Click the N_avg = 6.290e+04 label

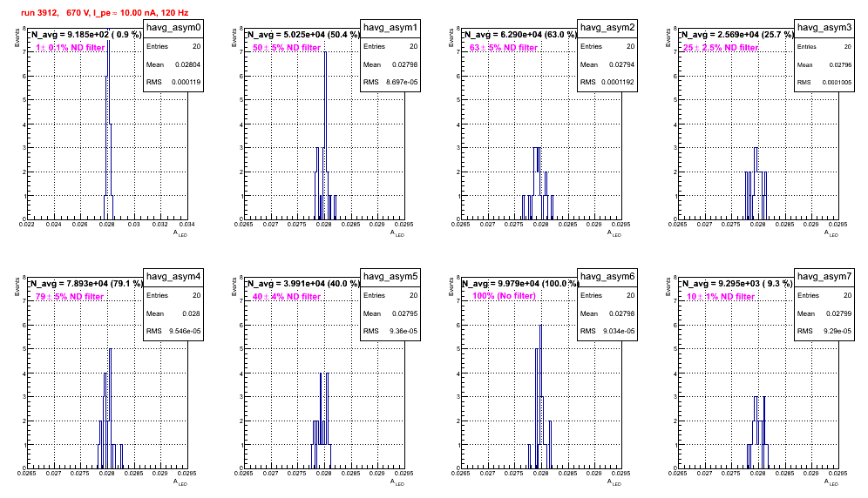point(520,35)
